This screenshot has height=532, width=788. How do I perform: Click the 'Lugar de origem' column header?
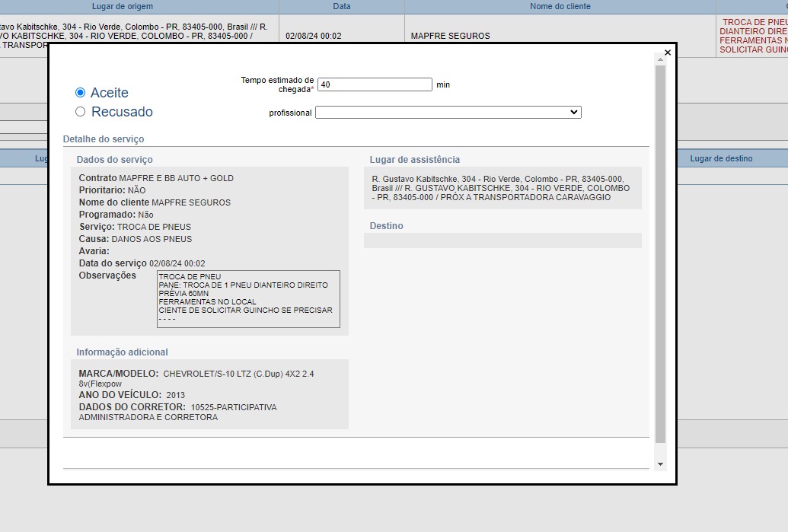123,7
